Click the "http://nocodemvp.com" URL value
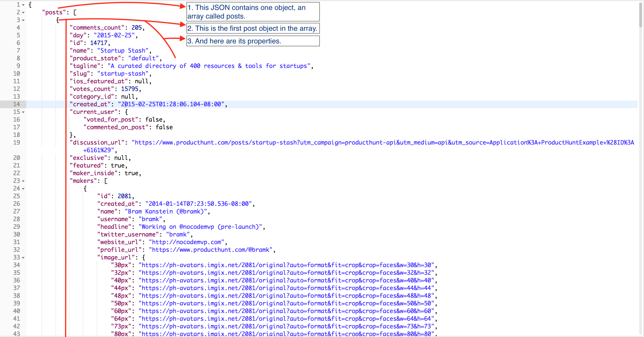 click(186, 242)
